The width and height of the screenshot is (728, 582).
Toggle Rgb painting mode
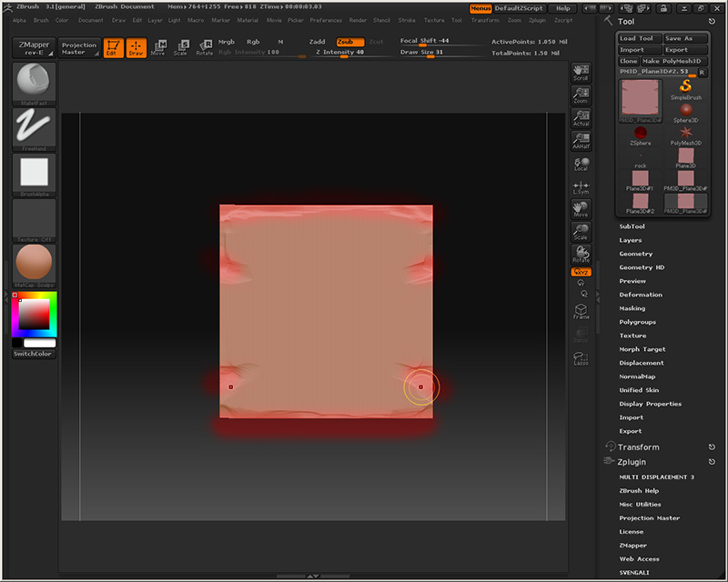pos(253,42)
